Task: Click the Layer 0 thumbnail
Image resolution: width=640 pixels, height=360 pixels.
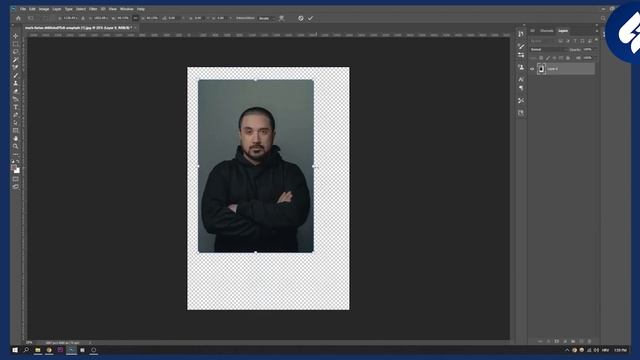Action: (542, 69)
